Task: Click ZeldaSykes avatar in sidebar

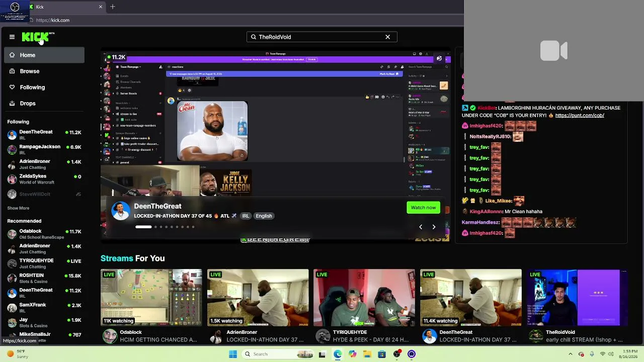Action: pos(12,179)
